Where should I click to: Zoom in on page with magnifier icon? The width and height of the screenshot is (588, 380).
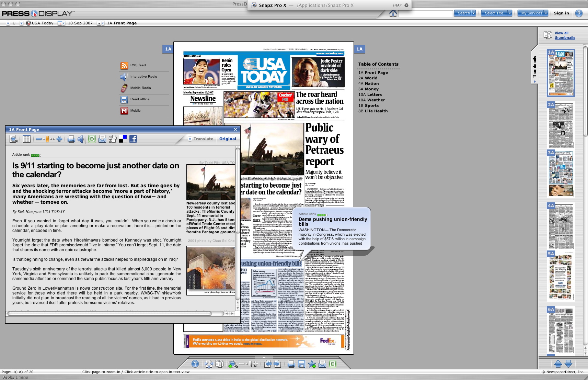[x=233, y=364]
